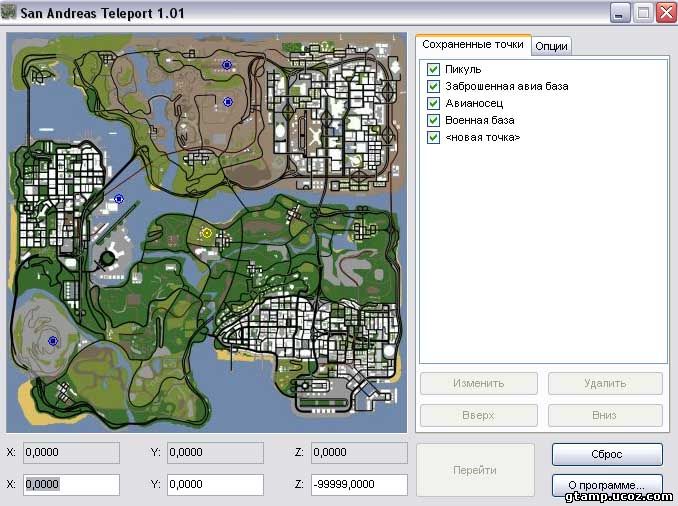Click the Изменить button
The image size is (678, 506).
tap(479, 383)
